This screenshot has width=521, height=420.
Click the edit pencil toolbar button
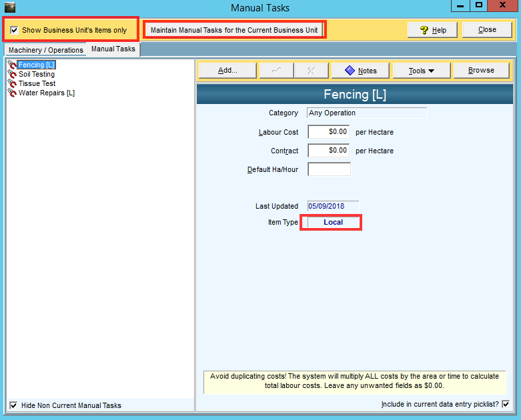[x=276, y=71]
